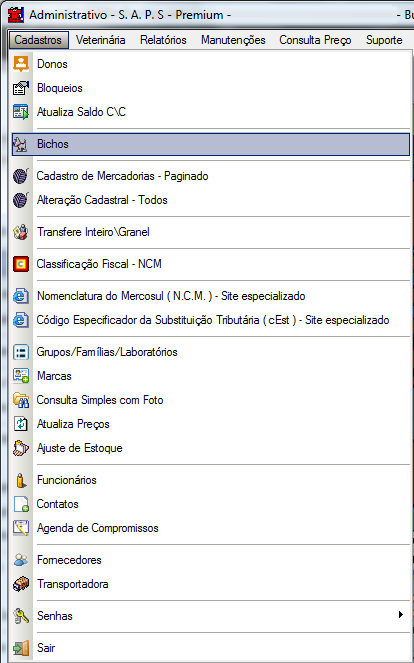Click the Transportadora truck icon
414x663 pixels.
[21, 584]
